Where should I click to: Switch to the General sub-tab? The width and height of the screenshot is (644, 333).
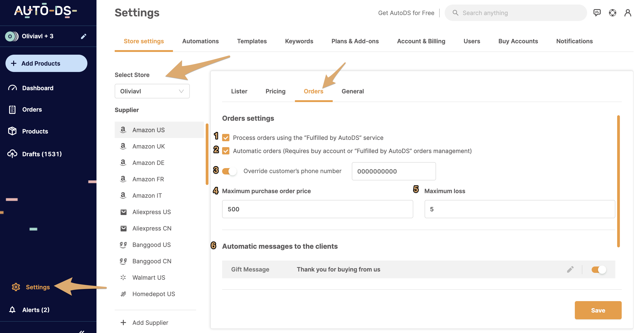coord(352,91)
